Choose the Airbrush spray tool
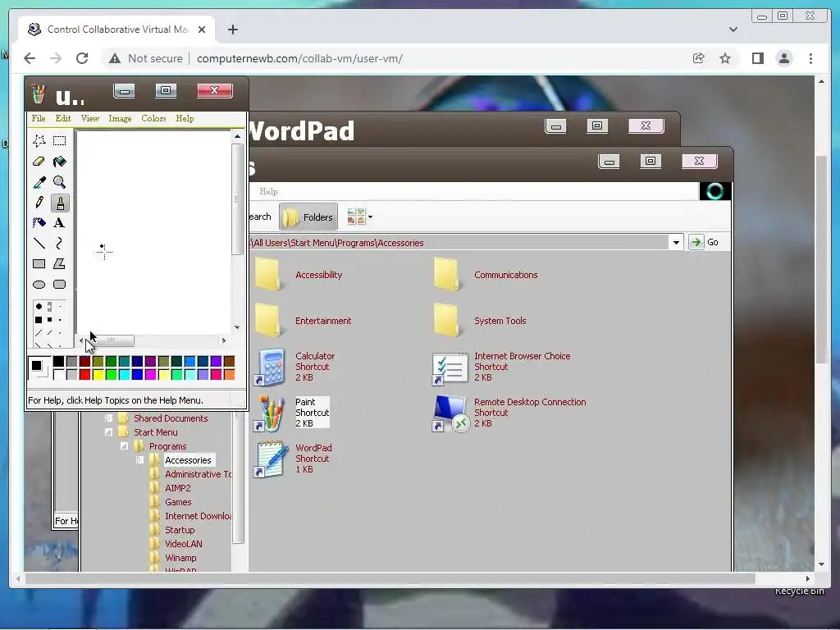 [x=39, y=223]
